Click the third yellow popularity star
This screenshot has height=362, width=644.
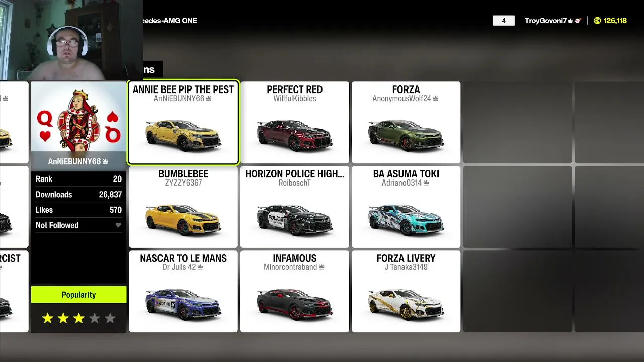pyautogui.click(x=79, y=318)
